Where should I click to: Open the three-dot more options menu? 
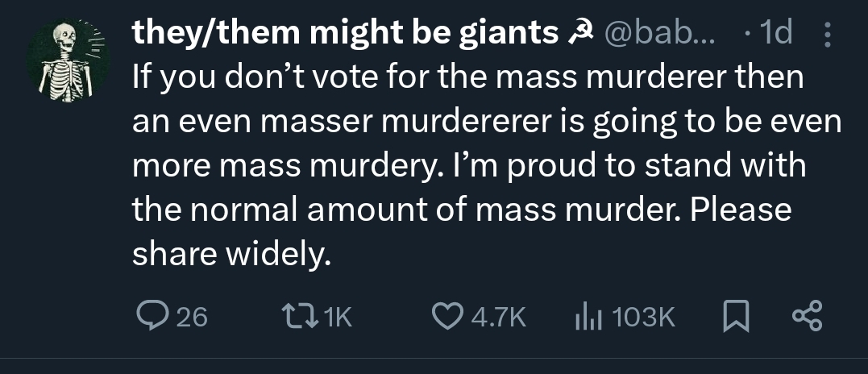pos(824,34)
